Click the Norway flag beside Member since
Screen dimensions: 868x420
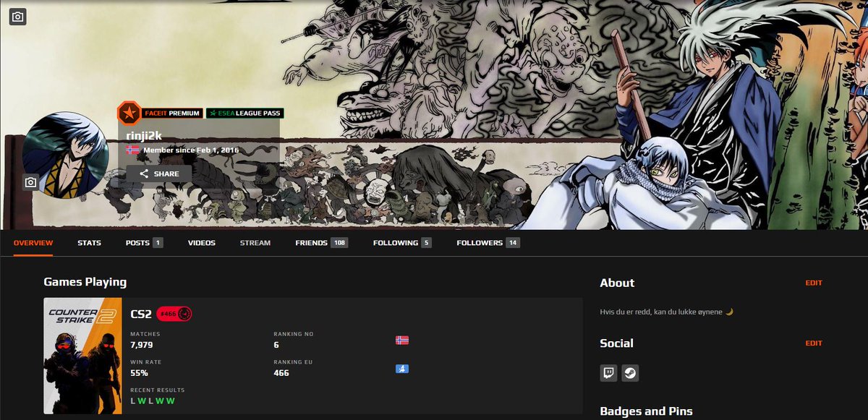[x=133, y=150]
